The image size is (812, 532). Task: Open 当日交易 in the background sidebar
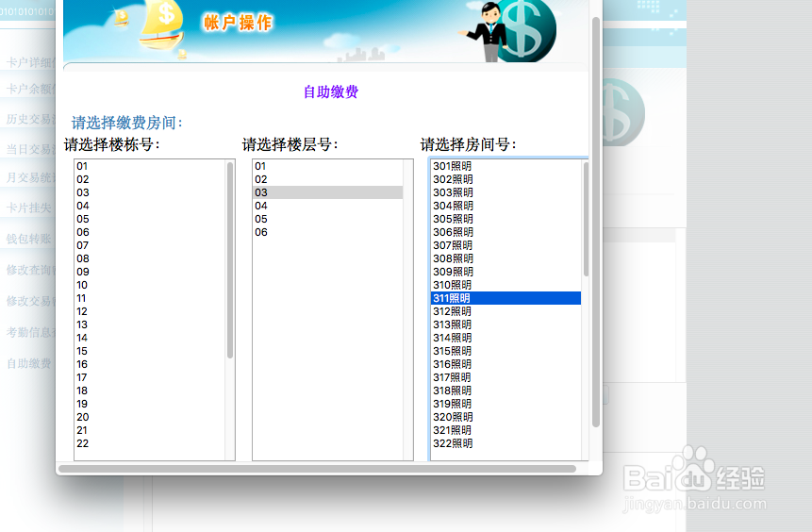click(x=30, y=149)
